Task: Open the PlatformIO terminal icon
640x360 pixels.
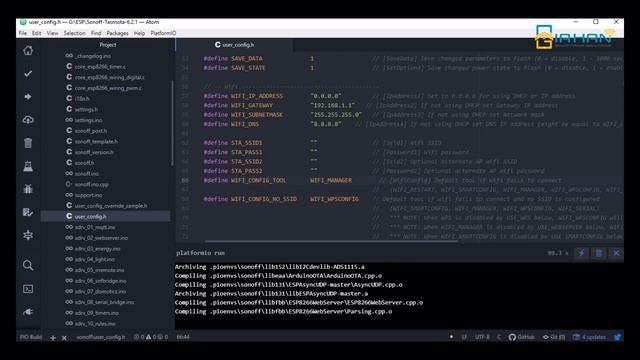Action: click(x=28, y=289)
